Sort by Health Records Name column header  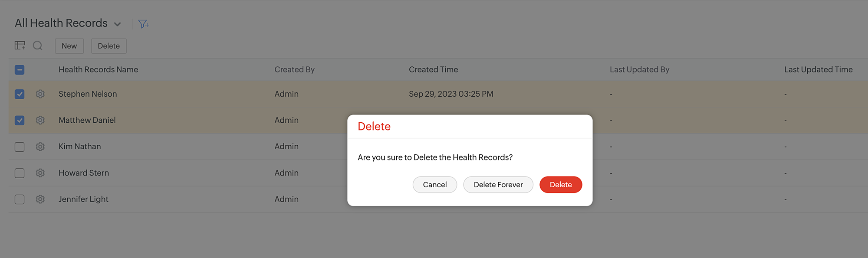coord(98,69)
